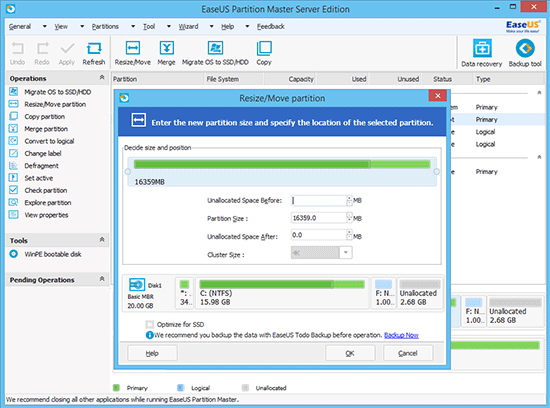Select Unallocated 2.68 GB block in main window
550x408 pixels.
(x=515, y=312)
